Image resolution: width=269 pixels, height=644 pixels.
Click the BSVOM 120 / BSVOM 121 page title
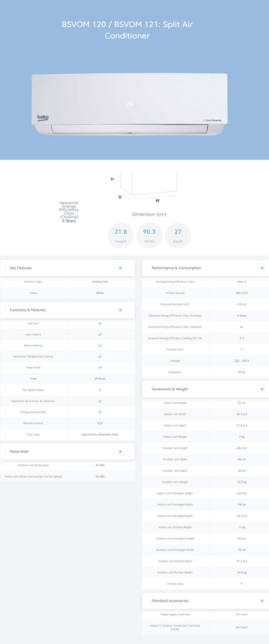click(127, 30)
